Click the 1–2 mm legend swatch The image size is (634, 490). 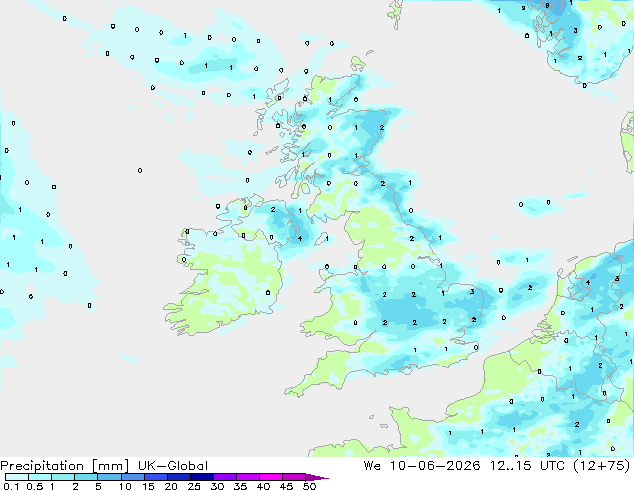click(63, 477)
